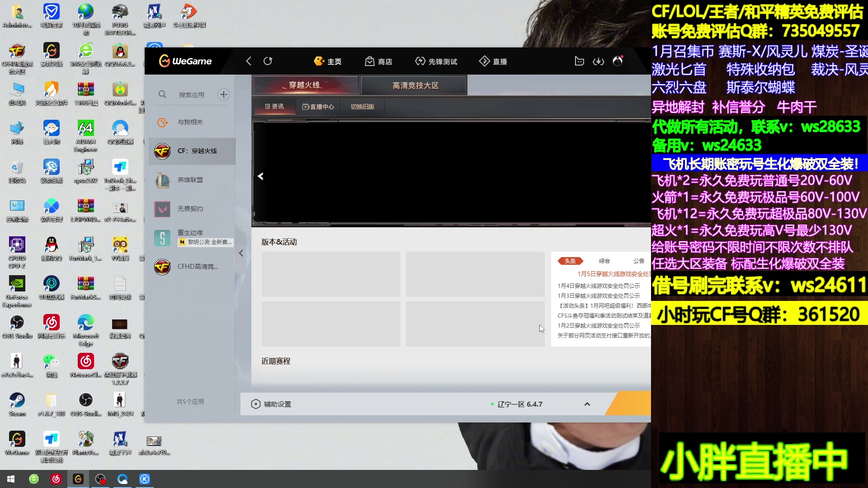Select 无畏契约 in the sidebar

[x=192, y=209]
